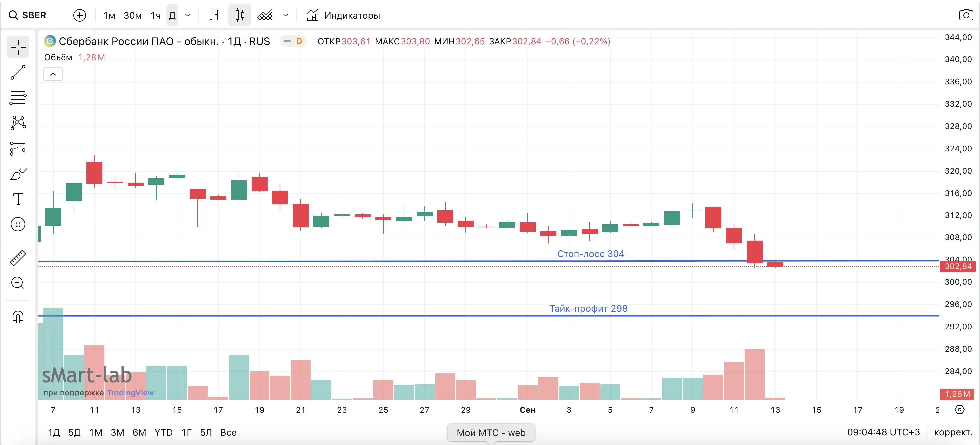Select the Все date range

tap(228, 432)
